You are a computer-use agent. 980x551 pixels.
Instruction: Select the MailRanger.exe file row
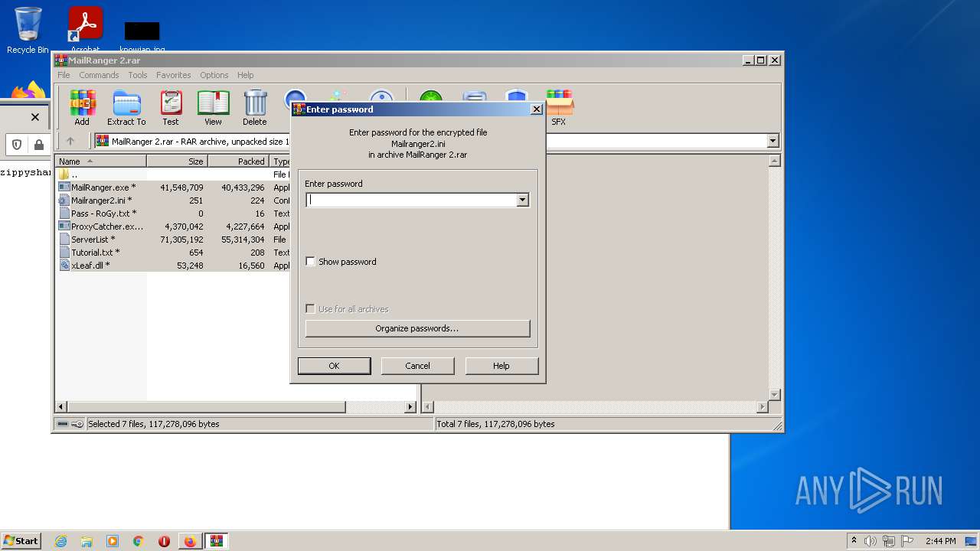[173, 187]
